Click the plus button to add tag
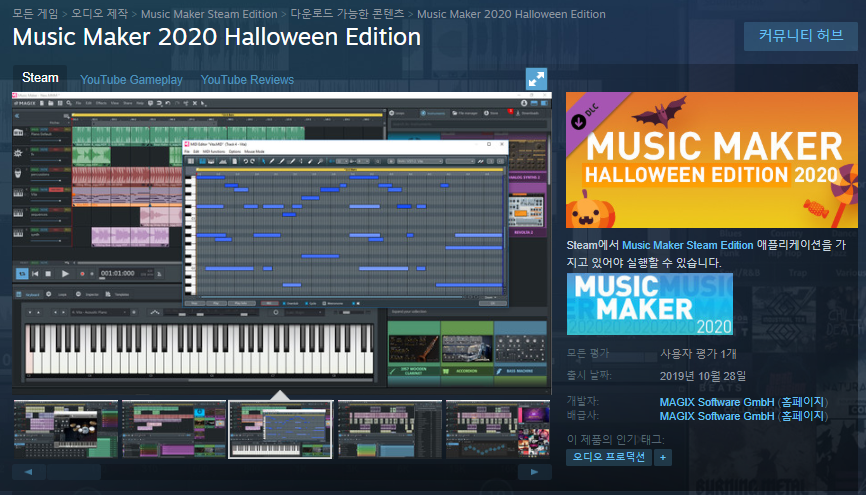The width and height of the screenshot is (866, 495). [663, 457]
